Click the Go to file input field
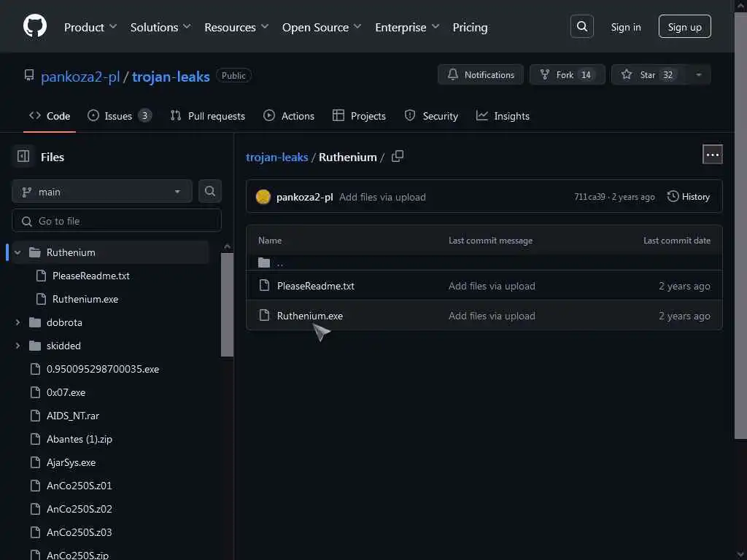Screen dimensions: 747x560 tap(117, 221)
